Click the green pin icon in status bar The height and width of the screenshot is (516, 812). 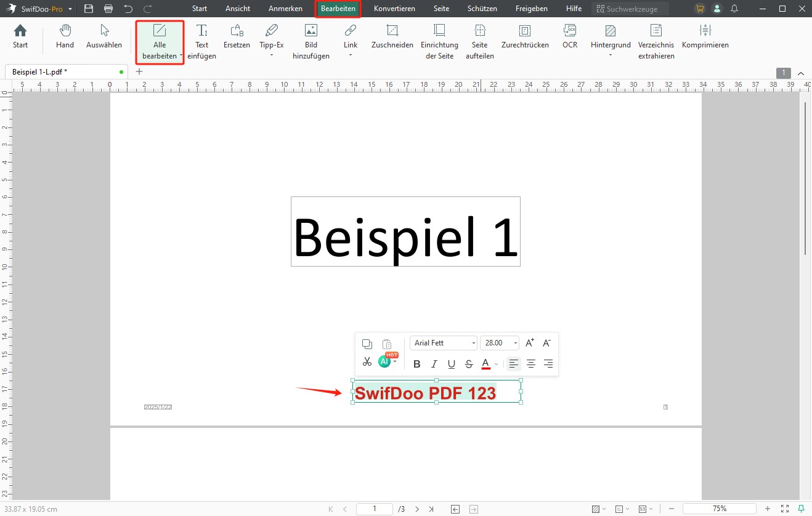point(801,509)
